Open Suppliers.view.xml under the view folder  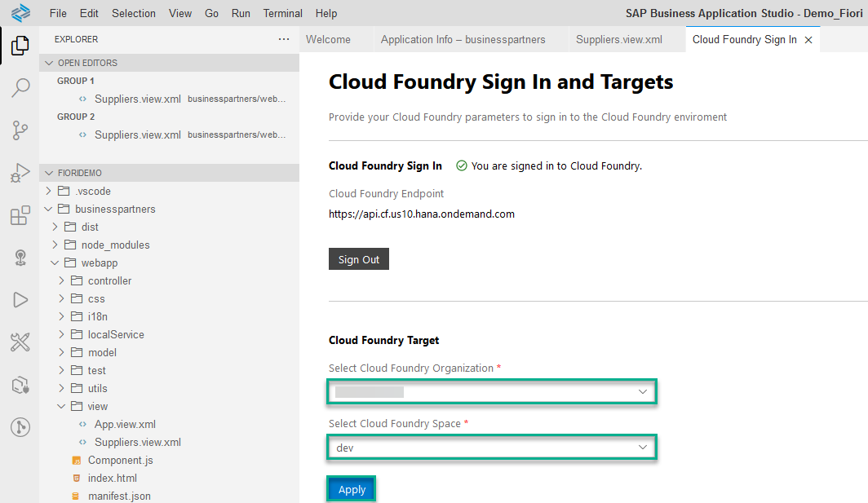point(138,442)
